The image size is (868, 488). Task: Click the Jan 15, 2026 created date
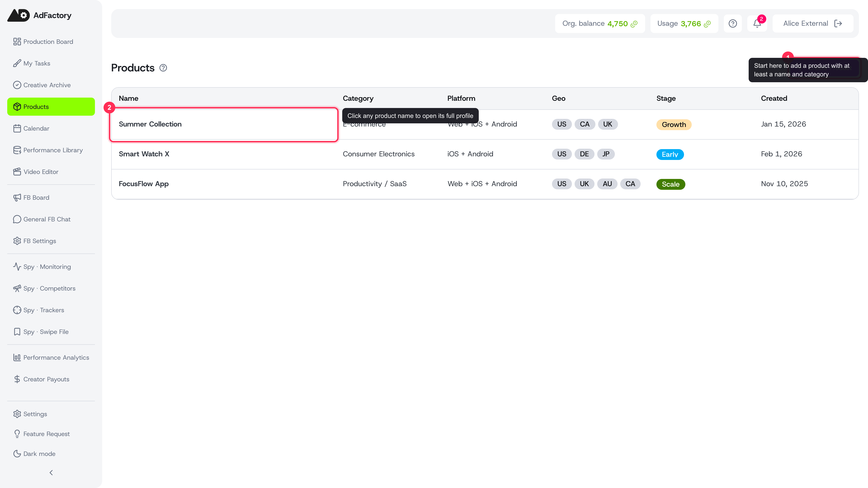click(783, 124)
